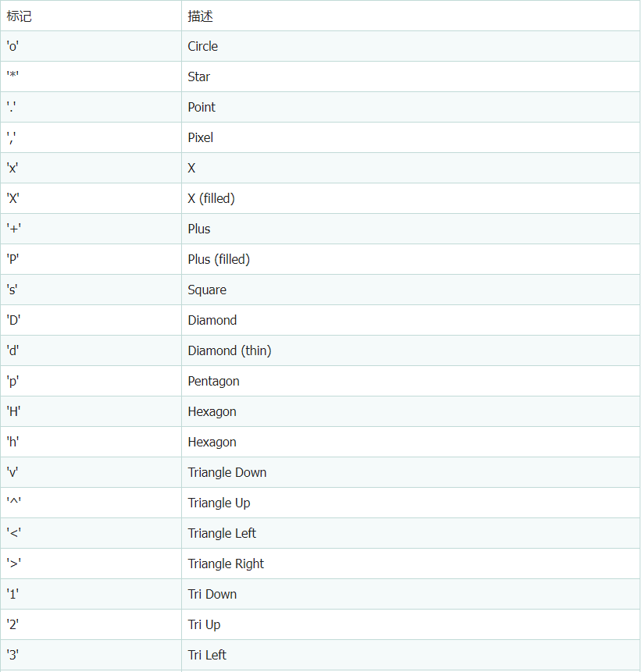The width and height of the screenshot is (642, 672).
Task: Select the 'X' filled marker cell
Action: coord(91,198)
